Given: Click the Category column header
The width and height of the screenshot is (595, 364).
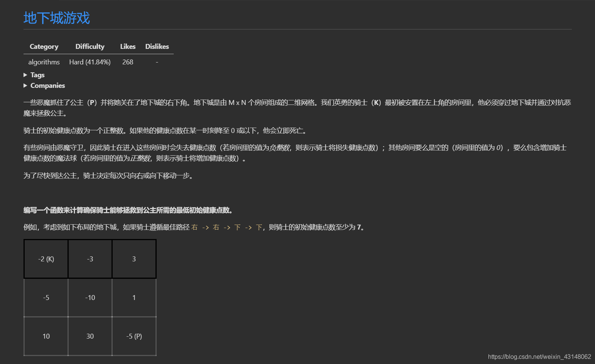Looking at the screenshot, I should [x=44, y=47].
